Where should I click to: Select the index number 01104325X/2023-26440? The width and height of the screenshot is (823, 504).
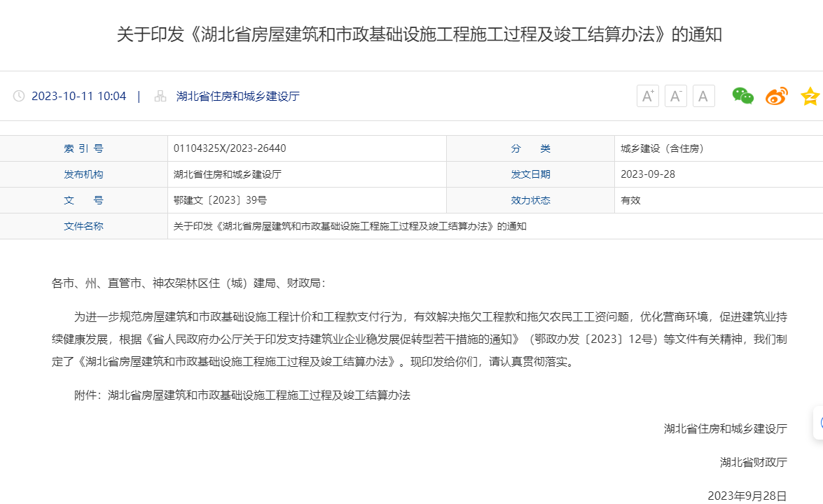230,148
